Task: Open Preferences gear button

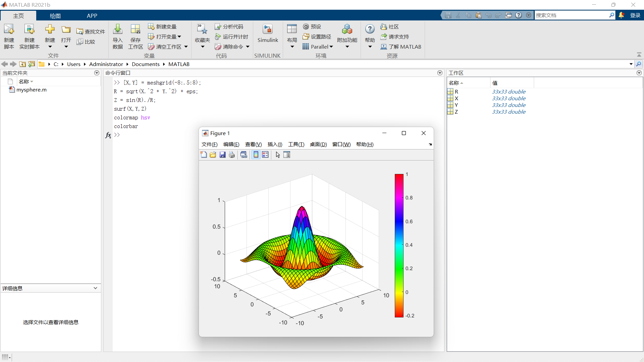Action: pos(312,26)
